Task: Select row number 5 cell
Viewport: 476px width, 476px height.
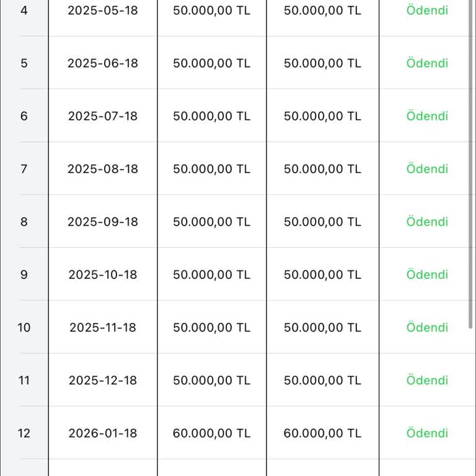Action: 24,63
